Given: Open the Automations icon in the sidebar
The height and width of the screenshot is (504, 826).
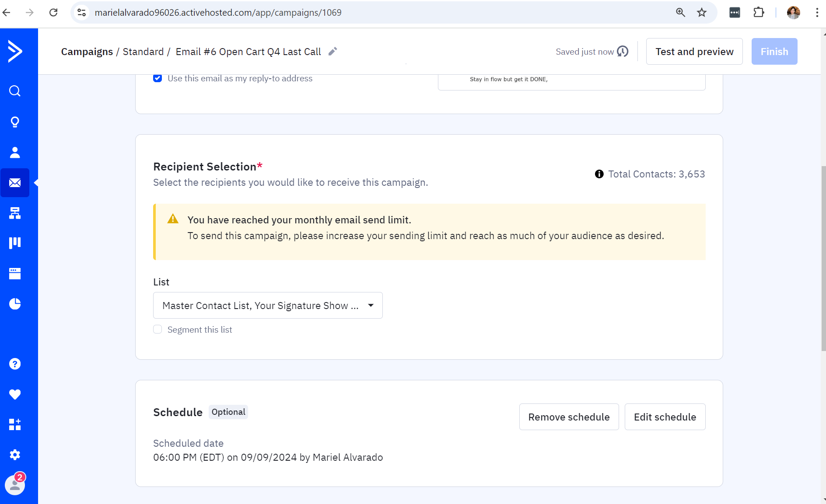Looking at the screenshot, I should 15,213.
